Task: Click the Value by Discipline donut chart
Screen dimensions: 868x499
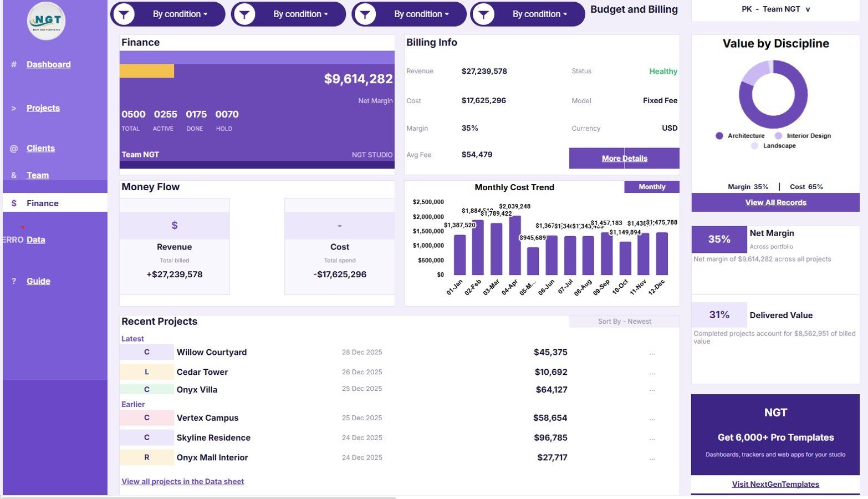Action: (773, 94)
